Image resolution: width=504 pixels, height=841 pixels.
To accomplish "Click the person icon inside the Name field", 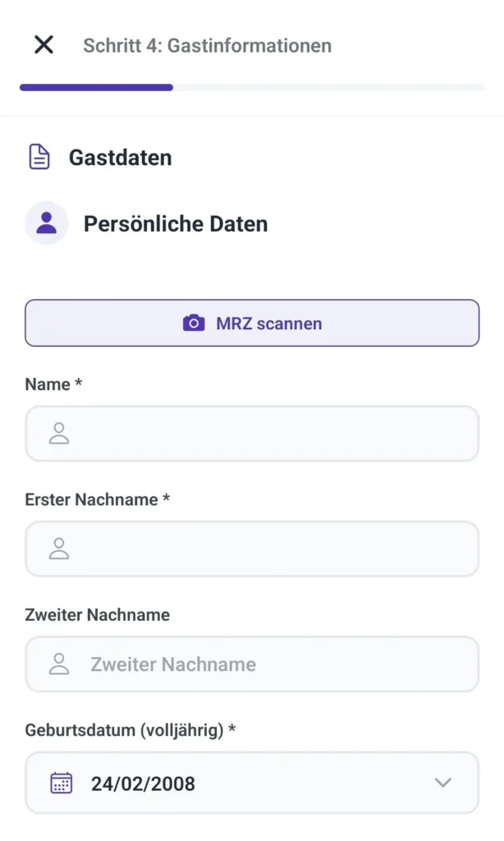I will (58, 434).
